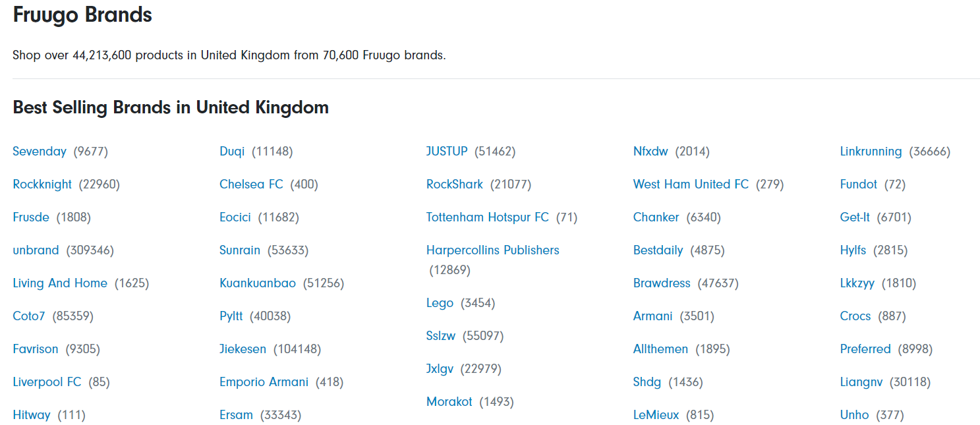
Task: Visit the Get-It brand page
Action: point(855,217)
